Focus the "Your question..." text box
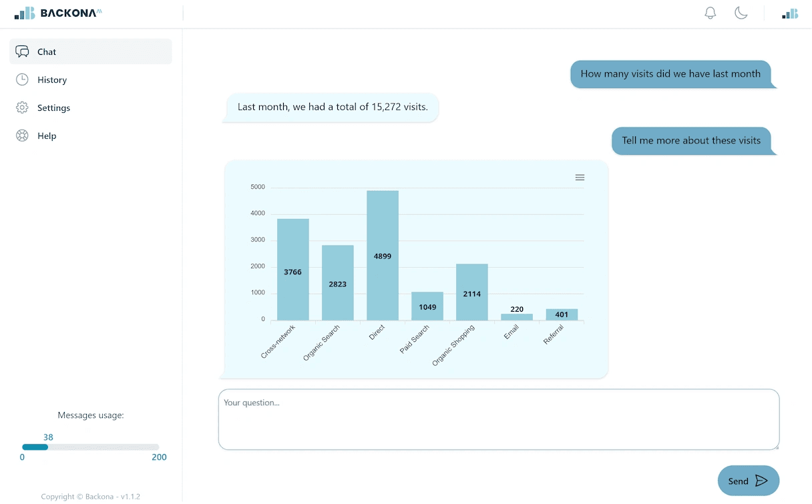The image size is (812, 504). tap(498, 419)
